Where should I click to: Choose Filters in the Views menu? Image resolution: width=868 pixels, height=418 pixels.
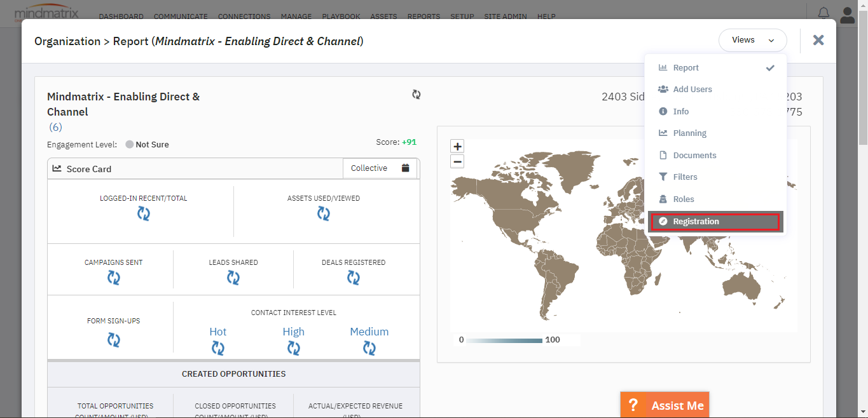(x=716, y=177)
